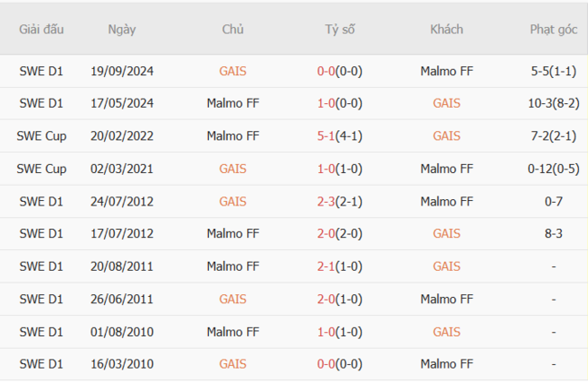
Task: Open away team Malmo FF in 19/09/2024 row
Action: [x=447, y=71]
